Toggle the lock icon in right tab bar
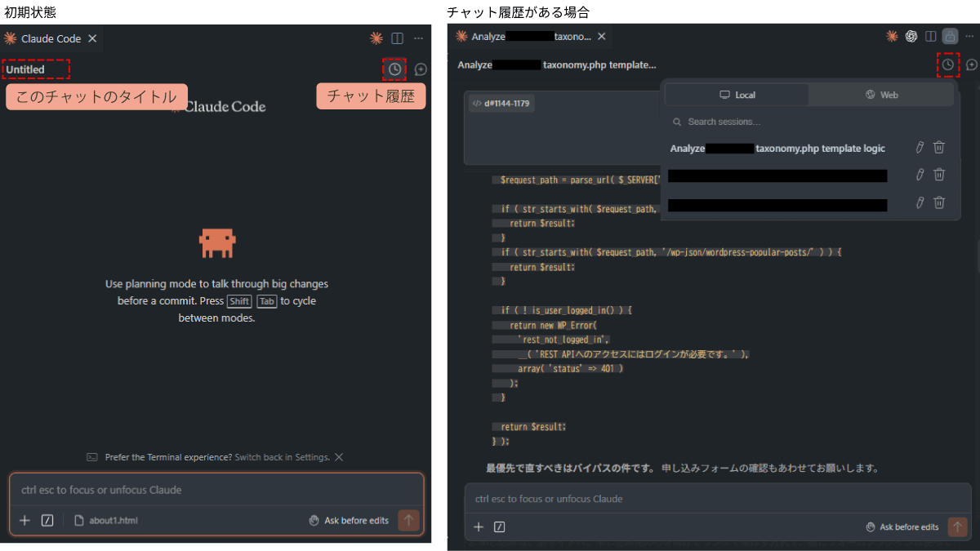 (949, 36)
